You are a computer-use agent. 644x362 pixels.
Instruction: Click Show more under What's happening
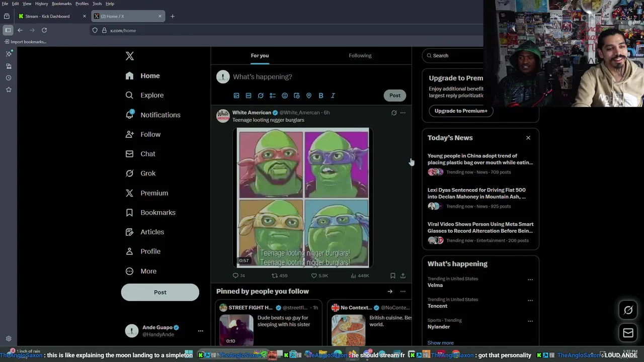click(440, 343)
